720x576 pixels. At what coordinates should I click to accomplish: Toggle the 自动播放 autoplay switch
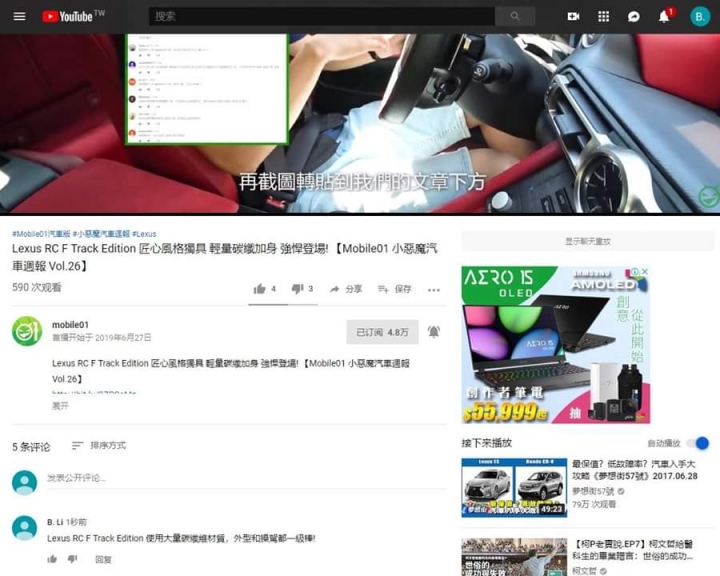[x=698, y=443]
